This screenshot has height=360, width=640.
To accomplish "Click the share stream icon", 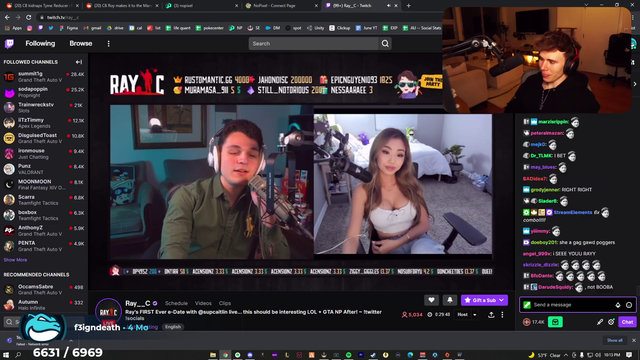I will coord(491,315).
